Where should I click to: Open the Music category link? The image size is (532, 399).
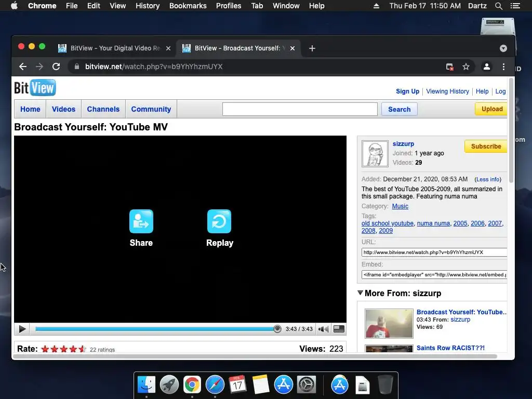click(400, 206)
